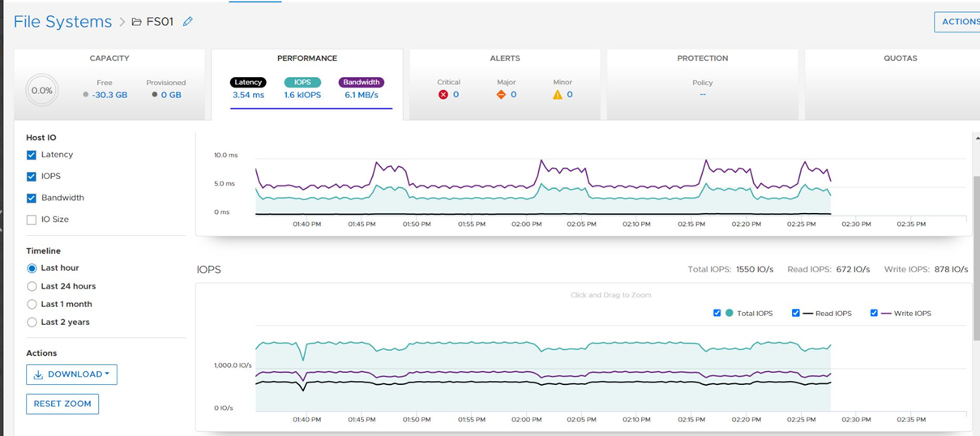Enable the IO Size checkbox
The width and height of the screenshot is (980, 436).
pos(32,220)
